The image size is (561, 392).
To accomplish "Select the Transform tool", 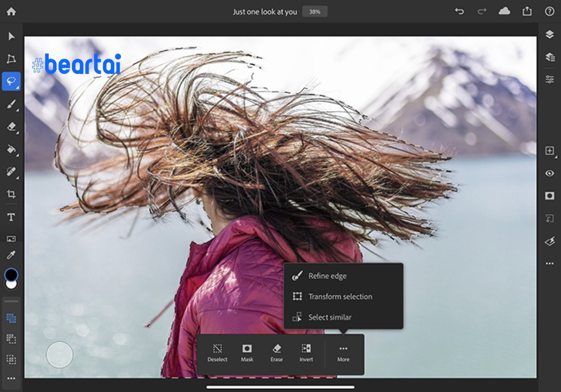I will [x=11, y=59].
